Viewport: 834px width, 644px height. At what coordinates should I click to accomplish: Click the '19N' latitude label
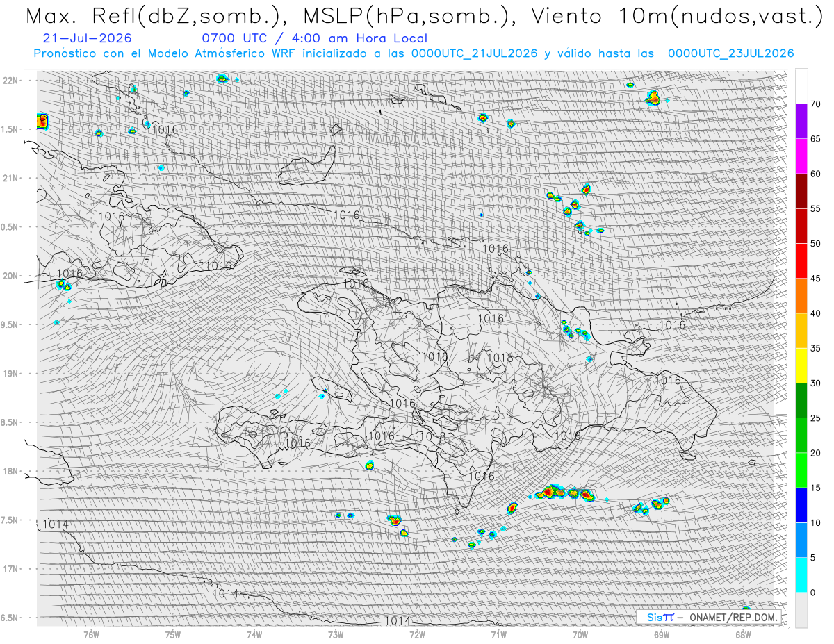(x=10, y=374)
